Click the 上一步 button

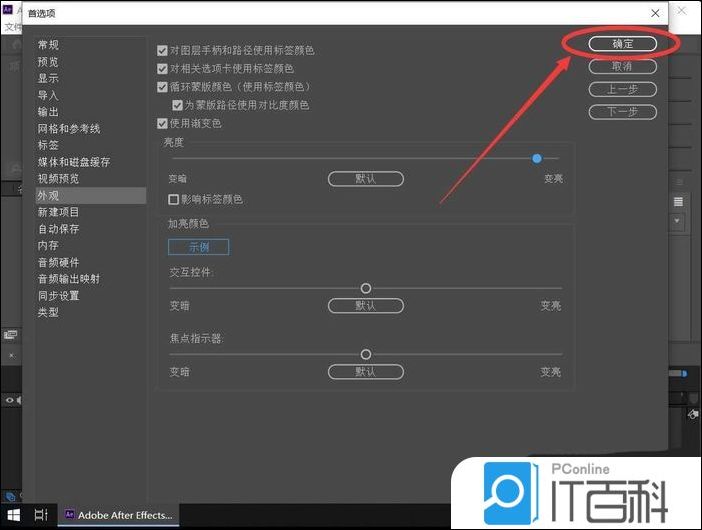tap(622, 89)
